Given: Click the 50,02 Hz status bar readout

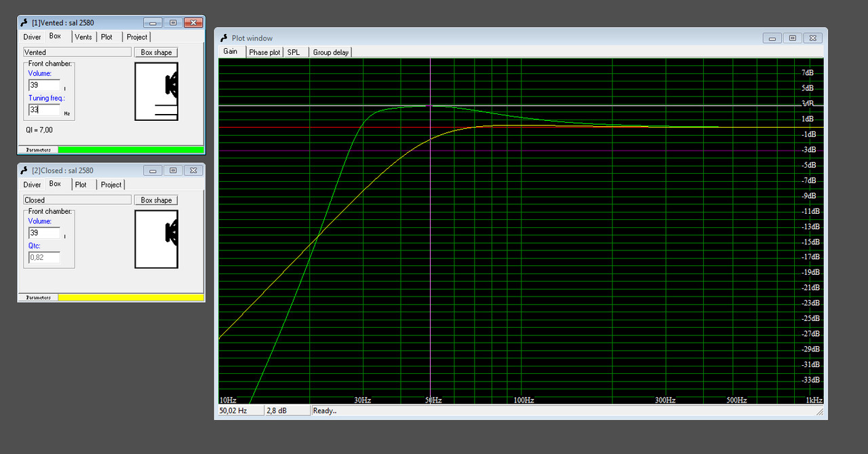Looking at the screenshot, I should pos(240,411).
